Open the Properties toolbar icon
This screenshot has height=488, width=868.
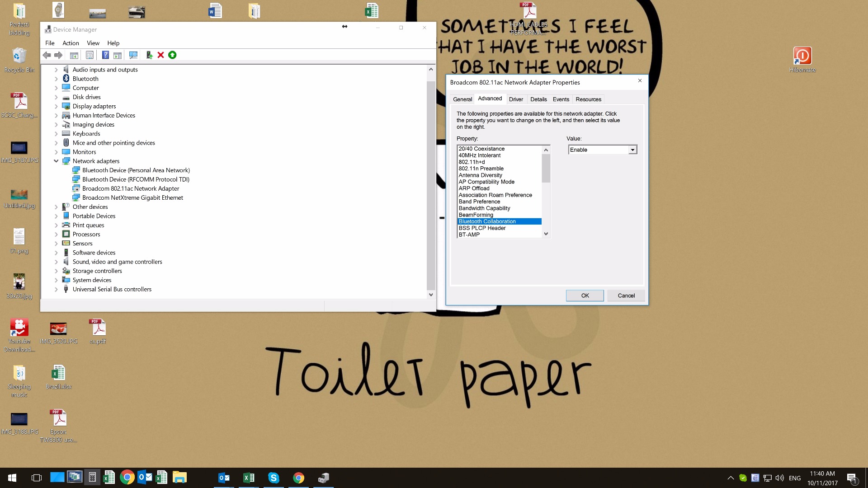tap(90, 55)
